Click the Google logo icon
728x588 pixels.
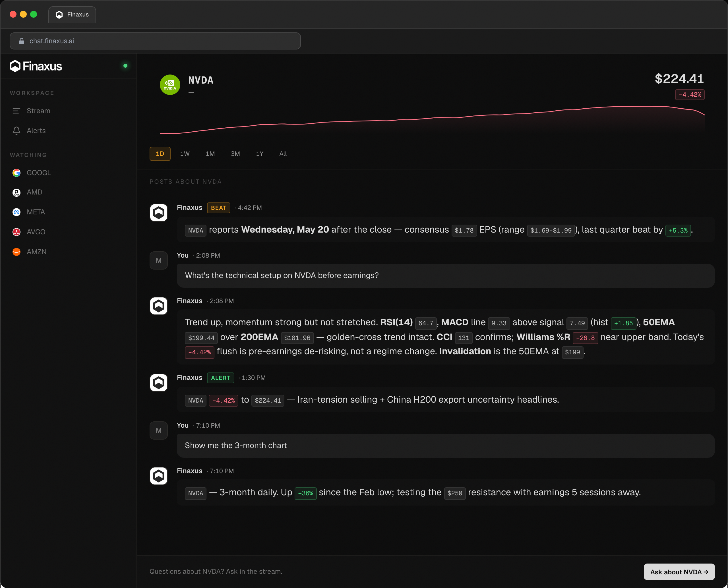pos(16,173)
